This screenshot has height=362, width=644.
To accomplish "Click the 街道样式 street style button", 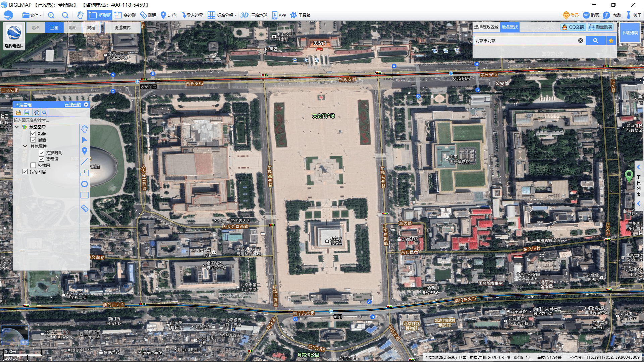I will tap(122, 27).
